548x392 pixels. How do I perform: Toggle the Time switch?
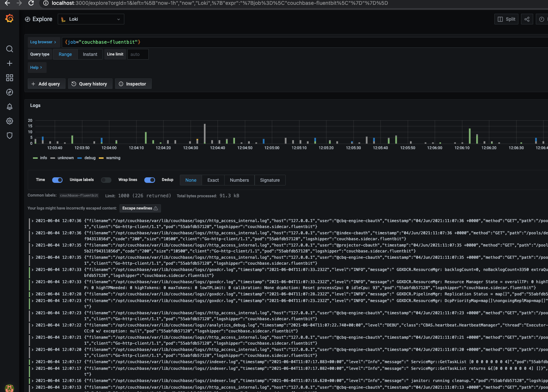[57, 180]
